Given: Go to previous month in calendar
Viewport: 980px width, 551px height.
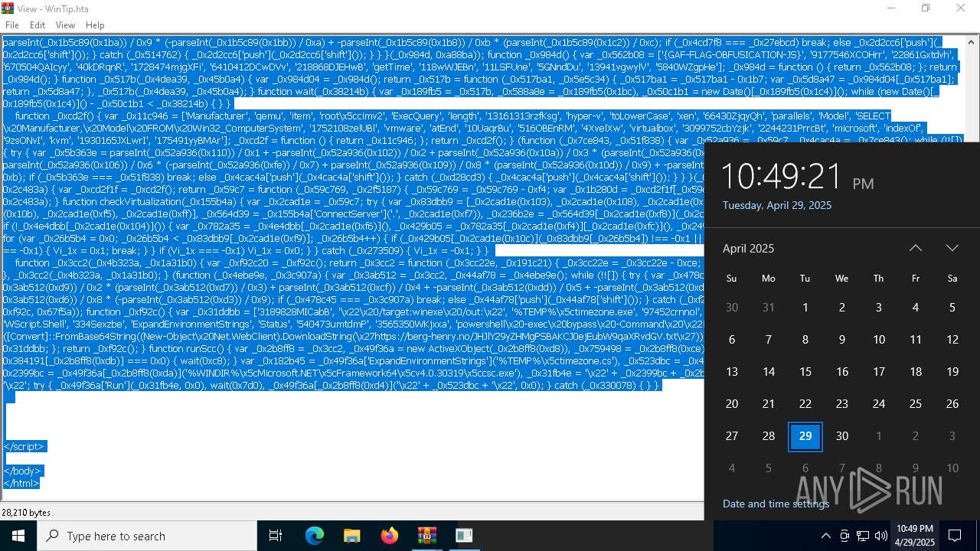Looking at the screenshot, I should tap(916, 248).
